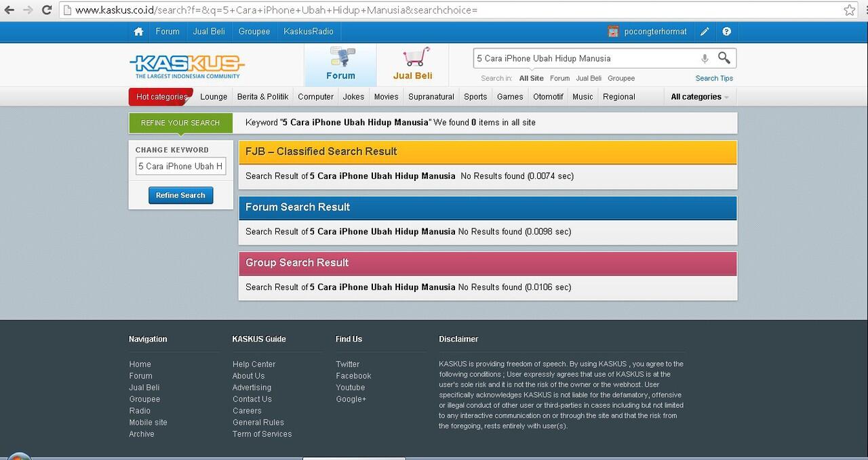Go back using browser back arrow
The image size is (868, 460).
pyautogui.click(x=9, y=10)
